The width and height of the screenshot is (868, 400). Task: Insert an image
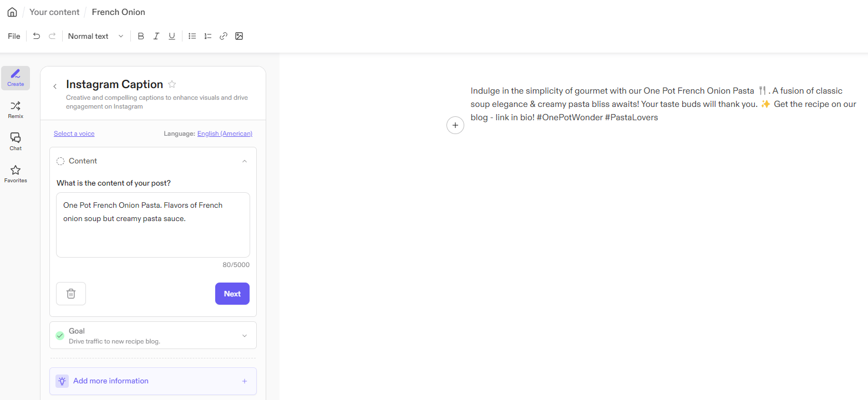(239, 36)
